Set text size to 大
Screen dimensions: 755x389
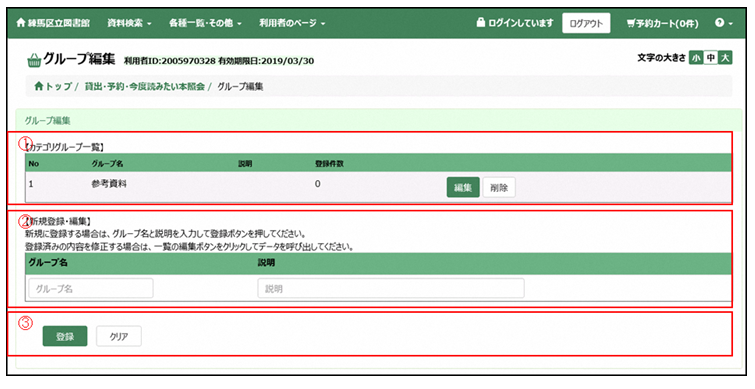point(725,58)
